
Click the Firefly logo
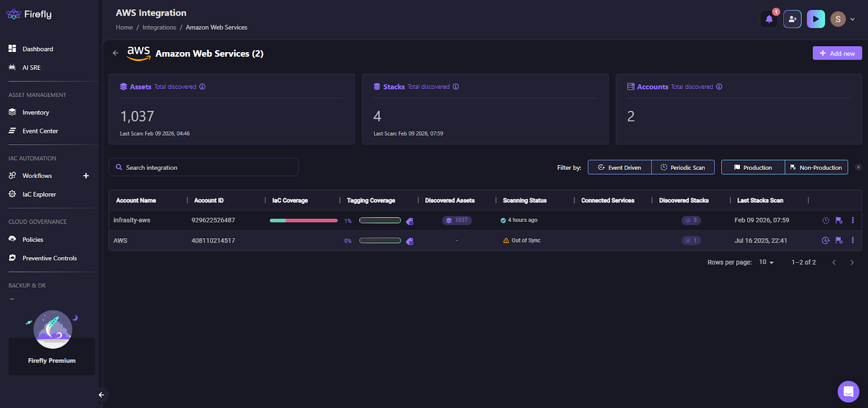29,14
